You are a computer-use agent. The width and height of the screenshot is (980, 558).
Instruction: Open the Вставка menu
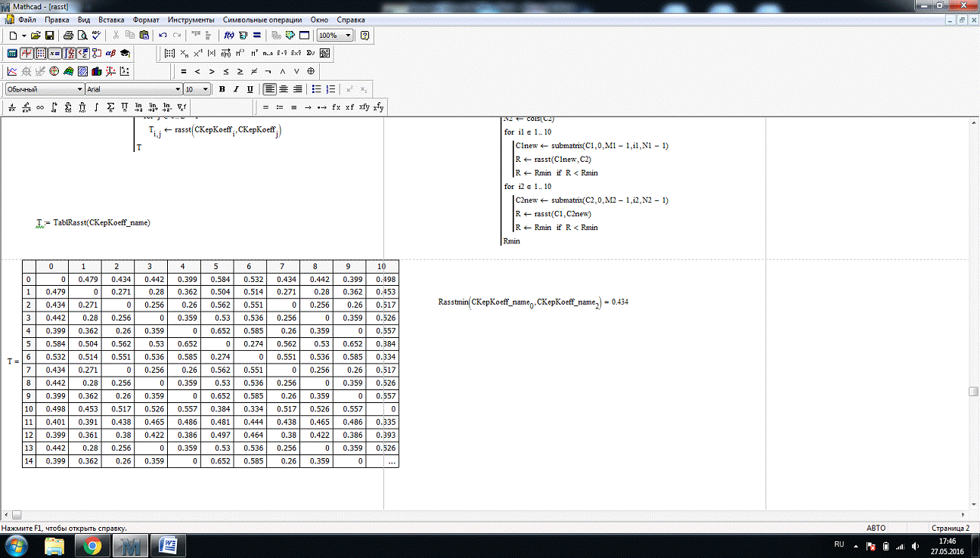(x=111, y=20)
